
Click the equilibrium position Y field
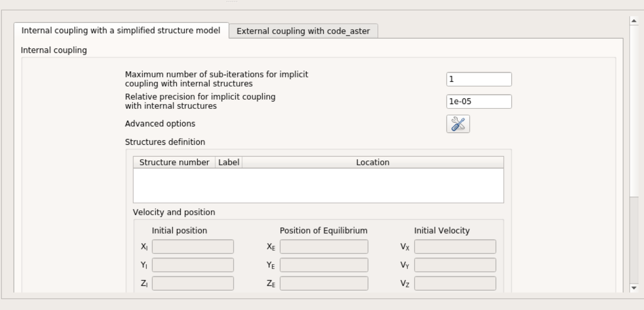point(324,265)
